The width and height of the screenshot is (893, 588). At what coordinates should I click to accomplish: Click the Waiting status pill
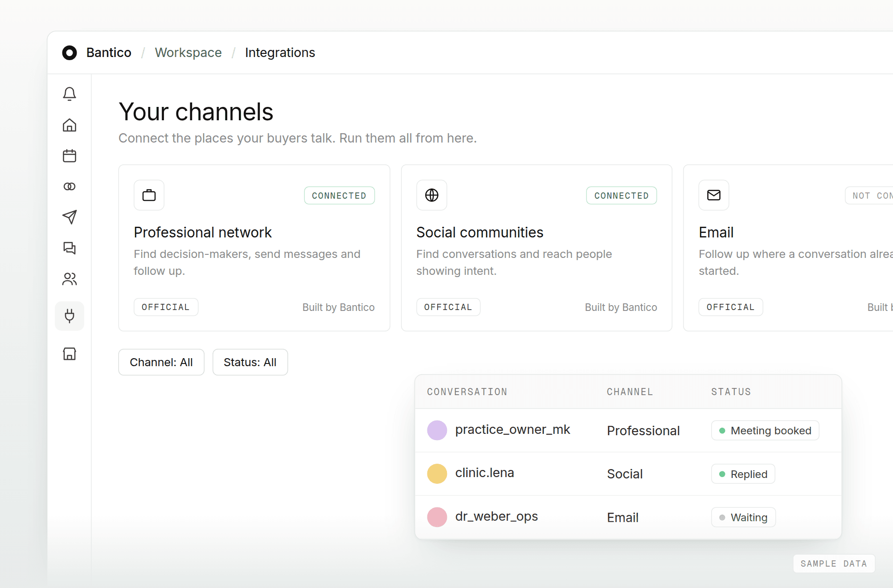[743, 517]
